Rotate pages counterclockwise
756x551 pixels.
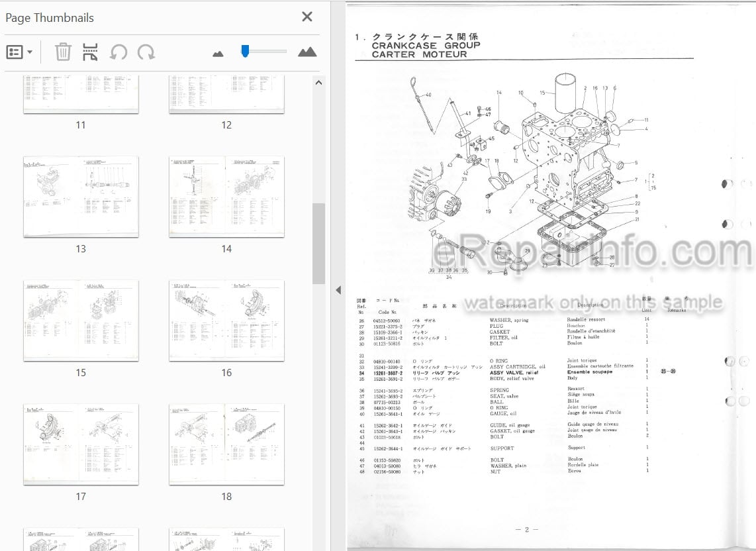pos(118,52)
